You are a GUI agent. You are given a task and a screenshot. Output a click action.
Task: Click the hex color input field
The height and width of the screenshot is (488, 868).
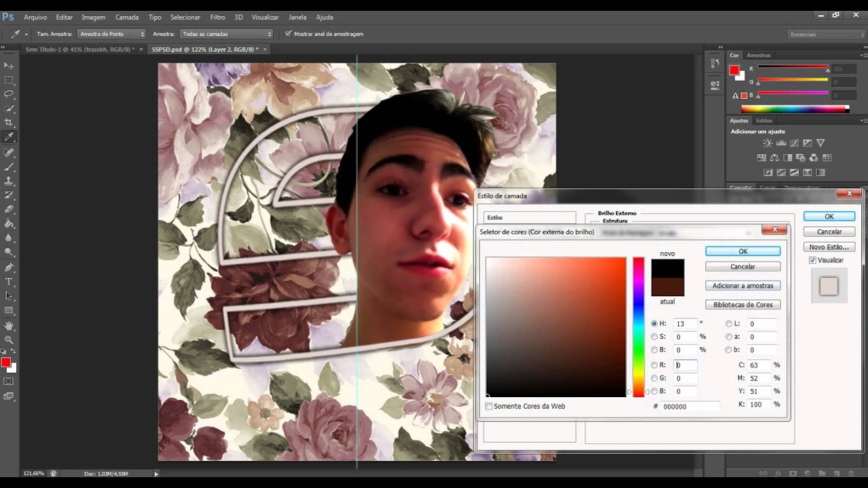(x=690, y=407)
